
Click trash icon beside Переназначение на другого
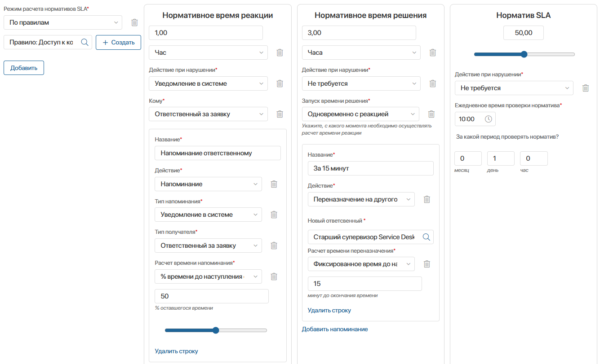(427, 199)
